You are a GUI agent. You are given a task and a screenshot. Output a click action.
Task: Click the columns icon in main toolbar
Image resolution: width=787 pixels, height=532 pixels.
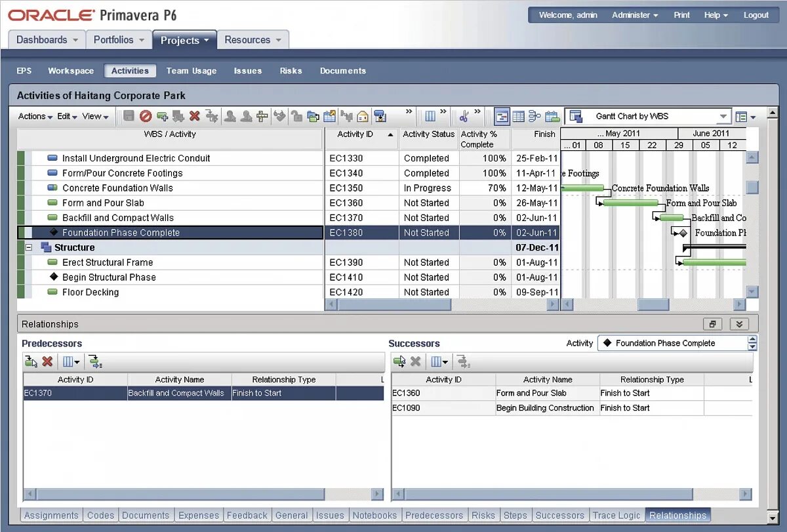coord(430,116)
